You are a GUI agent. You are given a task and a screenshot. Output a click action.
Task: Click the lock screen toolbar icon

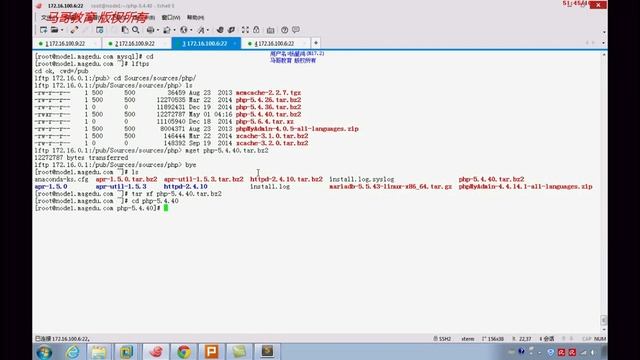coord(256,30)
